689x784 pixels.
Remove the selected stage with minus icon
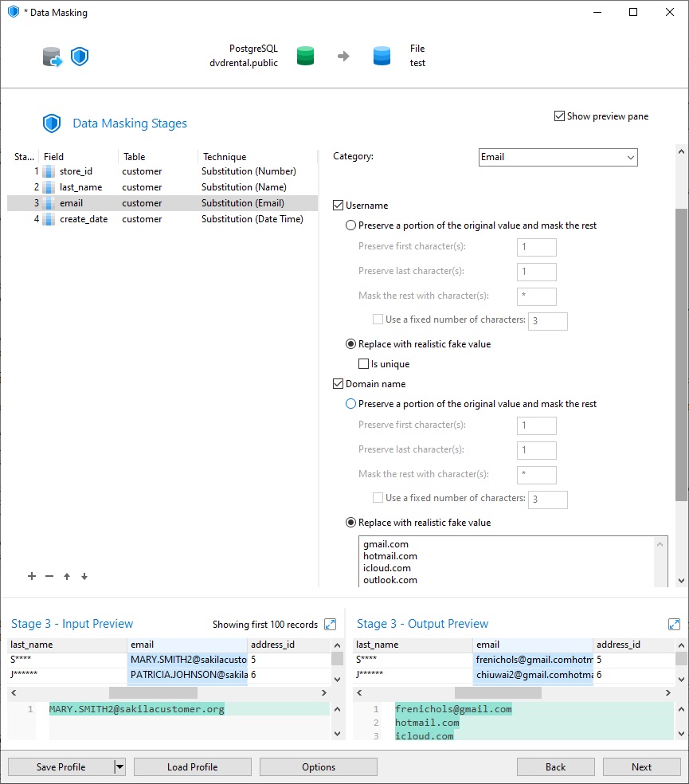(49, 576)
